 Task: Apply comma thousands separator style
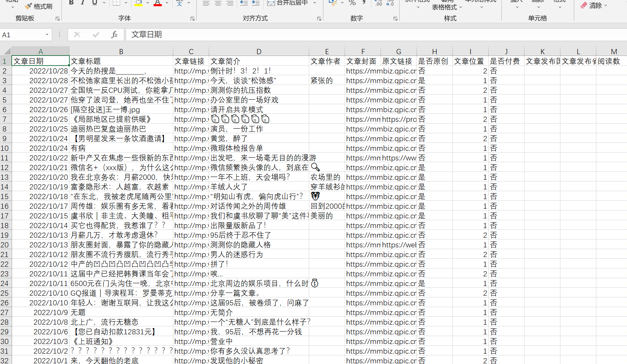(x=364, y=3)
